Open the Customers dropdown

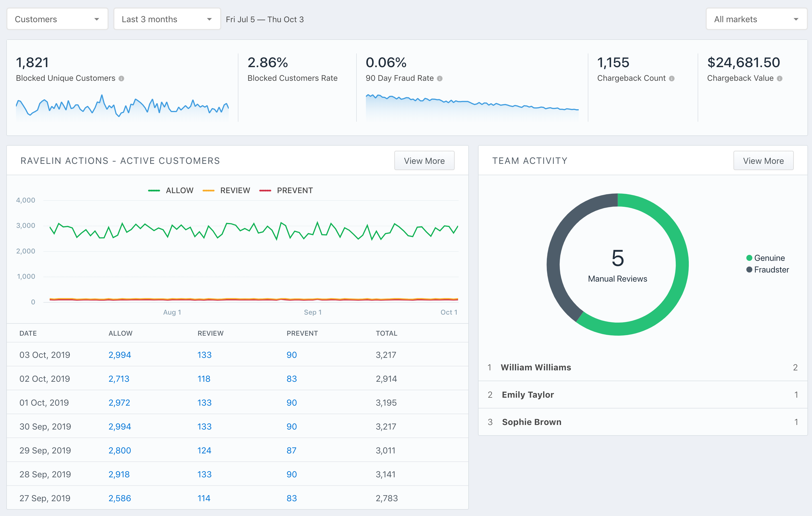pos(57,19)
